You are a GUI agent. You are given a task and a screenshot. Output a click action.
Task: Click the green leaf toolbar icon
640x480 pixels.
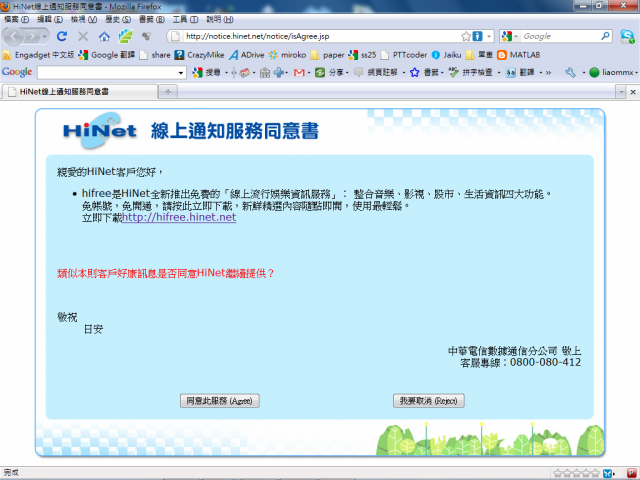click(x=125, y=36)
